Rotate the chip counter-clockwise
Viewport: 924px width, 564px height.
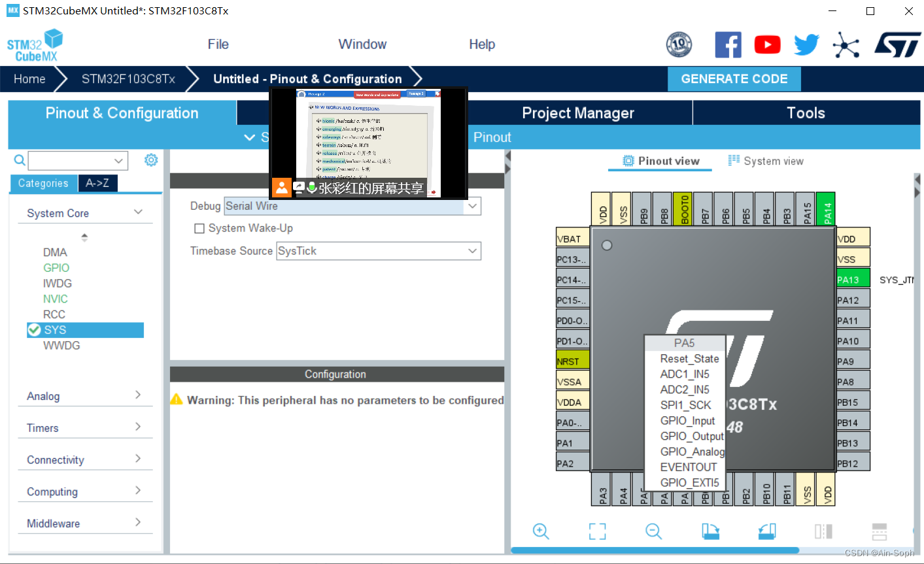coord(767,531)
